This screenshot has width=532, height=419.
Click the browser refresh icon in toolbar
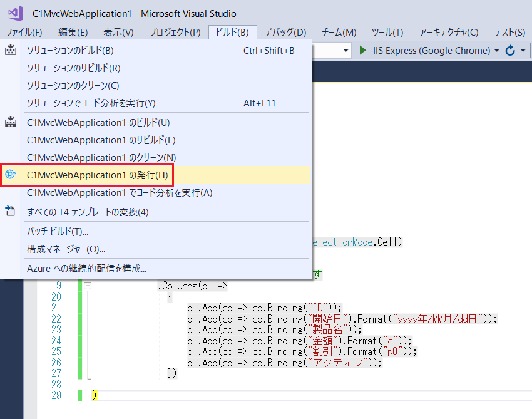(510, 51)
